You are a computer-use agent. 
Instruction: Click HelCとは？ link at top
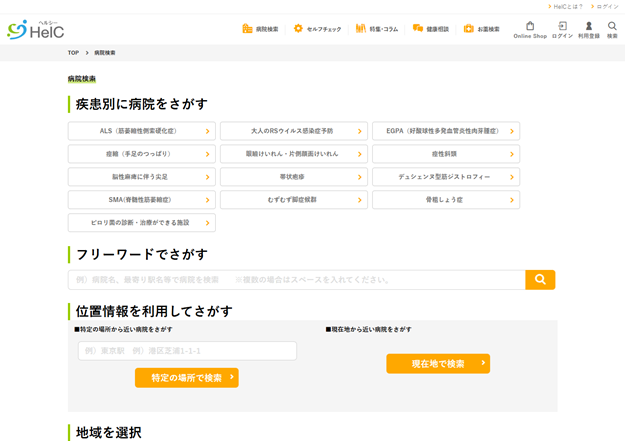pyautogui.click(x=566, y=6)
